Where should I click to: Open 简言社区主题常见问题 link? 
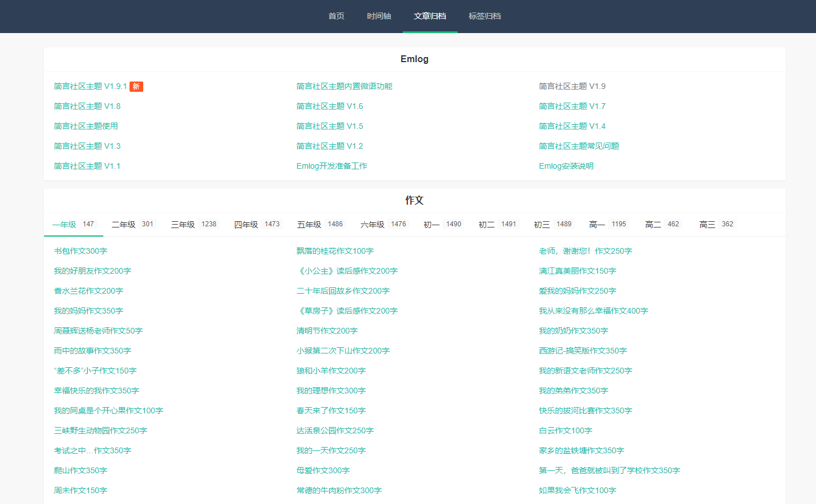(579, 146)
